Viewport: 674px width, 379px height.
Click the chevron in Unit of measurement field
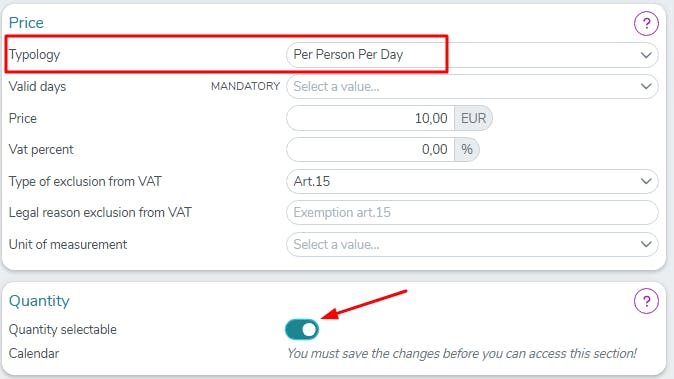646,245
